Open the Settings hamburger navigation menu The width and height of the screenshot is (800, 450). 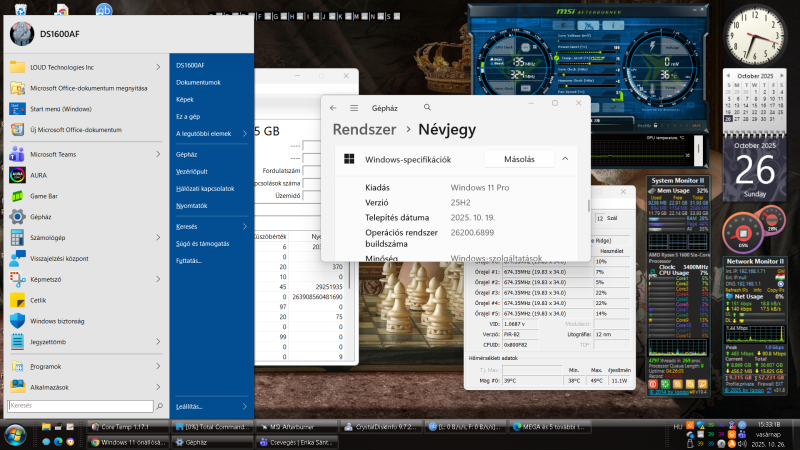354,108
